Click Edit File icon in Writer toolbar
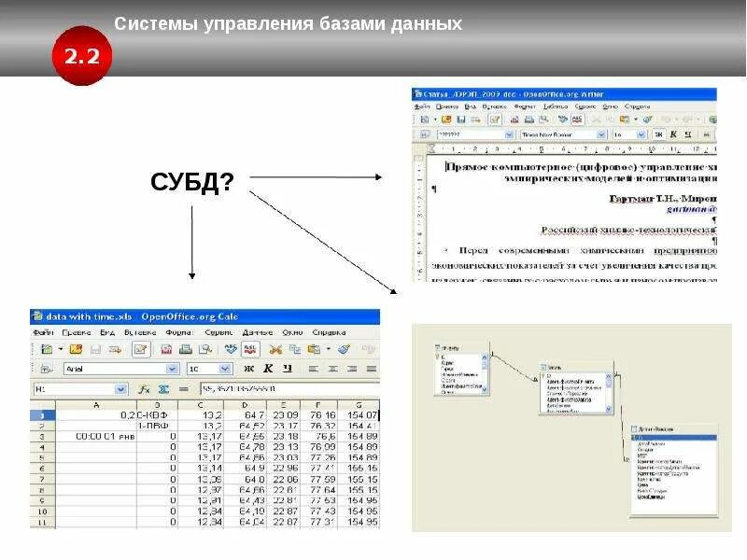The width and height of the screenshot is (747, 560). 495,119
